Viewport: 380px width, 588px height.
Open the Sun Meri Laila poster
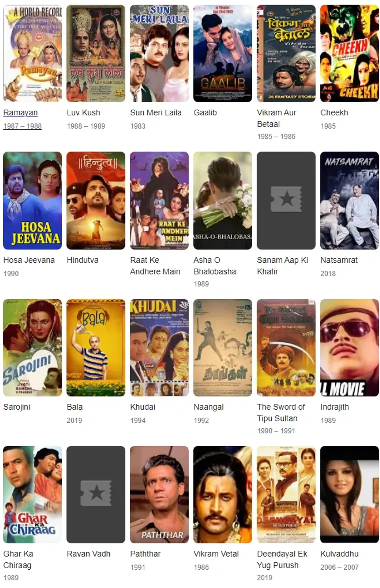pos(159,53)
